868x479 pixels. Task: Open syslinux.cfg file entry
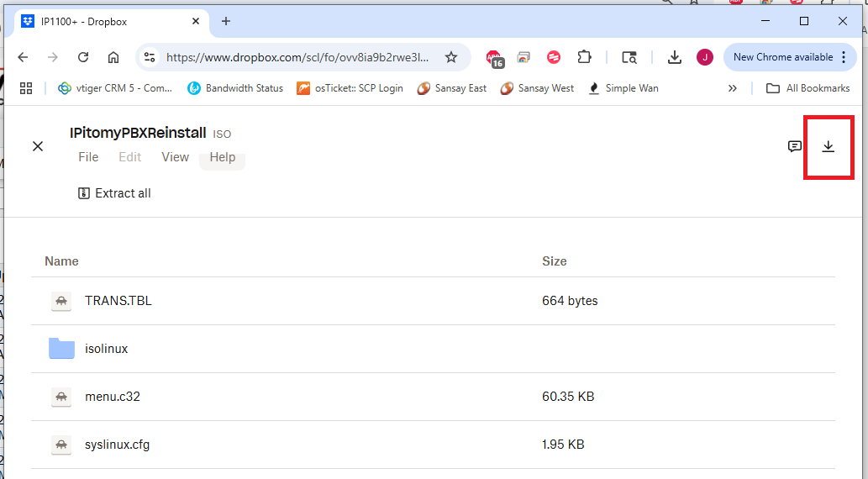click(117, 445)
